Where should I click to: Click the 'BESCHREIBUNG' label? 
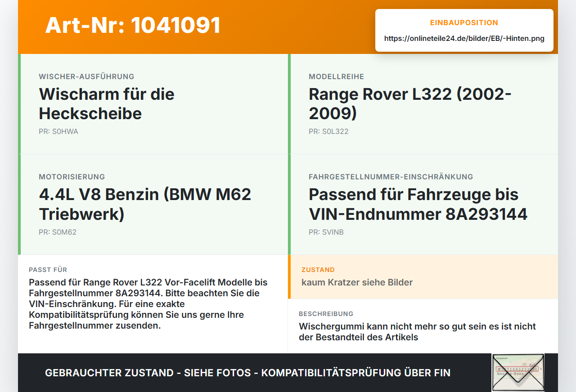[326, 314]
